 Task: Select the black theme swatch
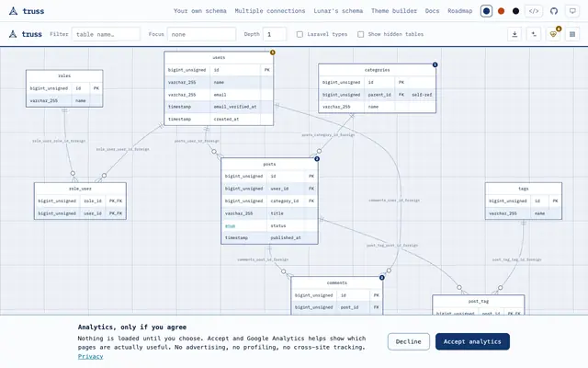coord(515,11)
